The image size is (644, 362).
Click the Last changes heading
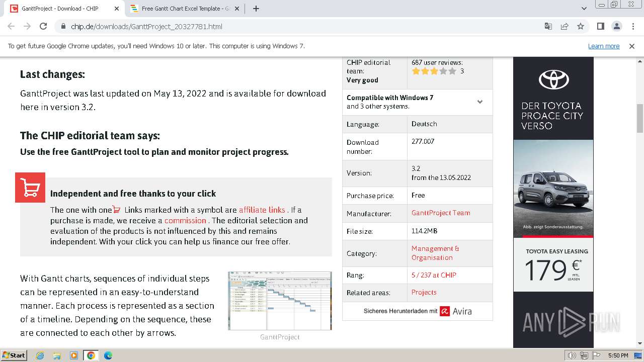coord(52,74)
